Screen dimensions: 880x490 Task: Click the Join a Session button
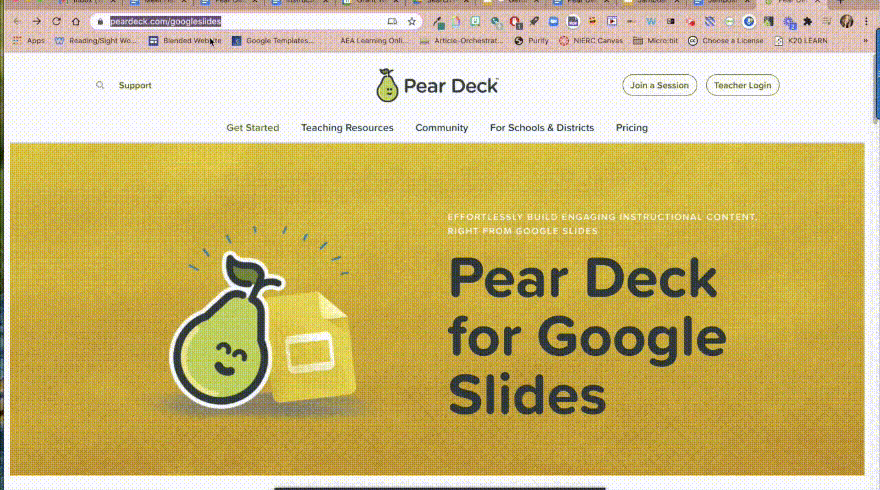[x=659, y=85]
